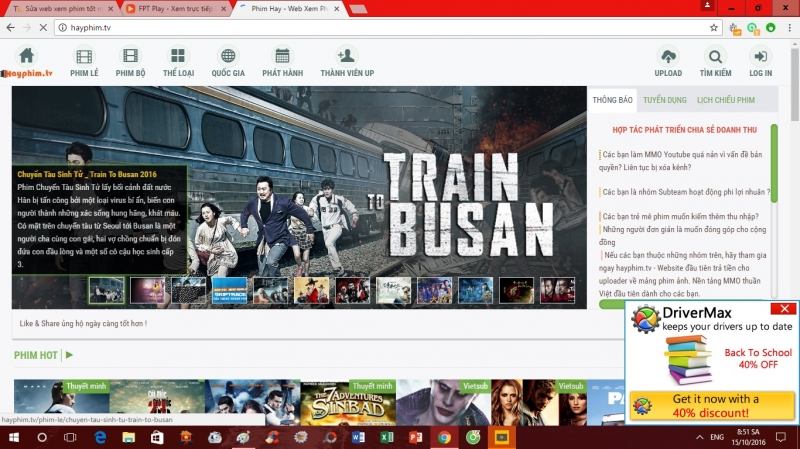Click the Phát Hành calendar icon

283,56
